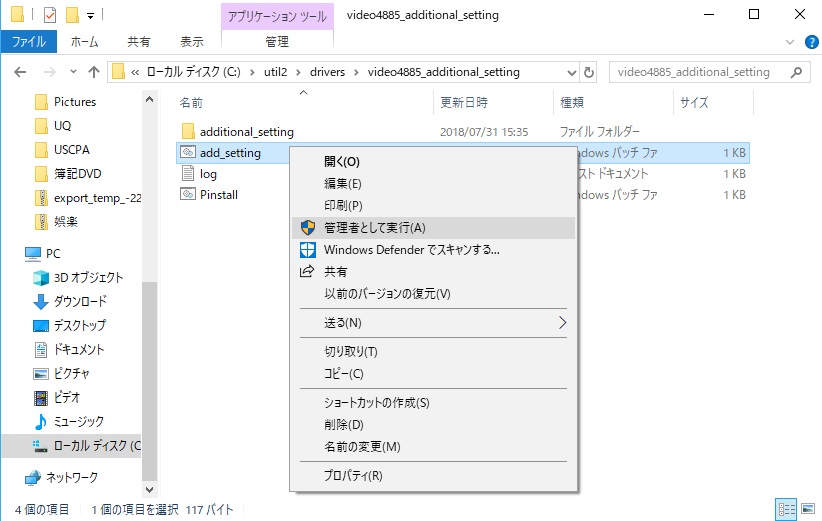This screenshot has height=521, width=822.
Task: Expand the 送る submenu arrow
Action: click(563, 323)
